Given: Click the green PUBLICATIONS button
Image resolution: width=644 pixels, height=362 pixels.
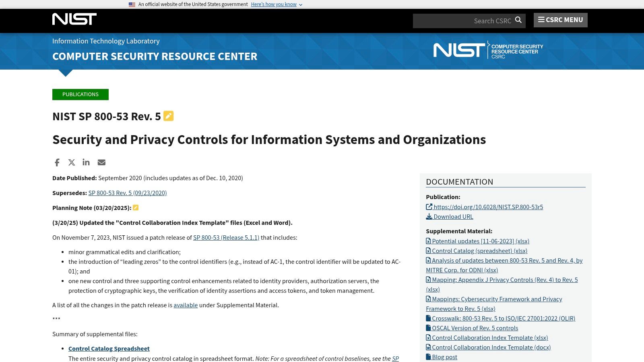Looking at the screenshot, I should click(80, 95).
